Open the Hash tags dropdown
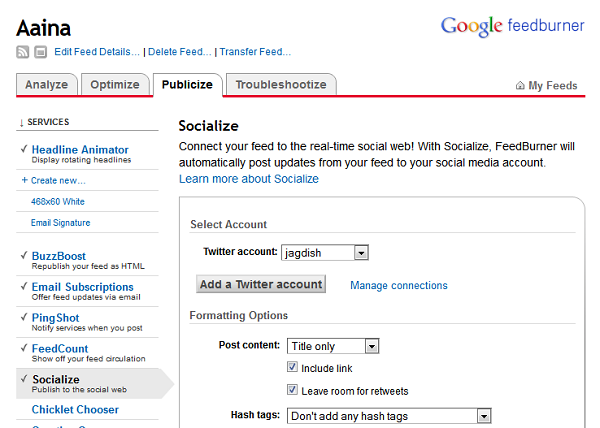 coord(389,416)
